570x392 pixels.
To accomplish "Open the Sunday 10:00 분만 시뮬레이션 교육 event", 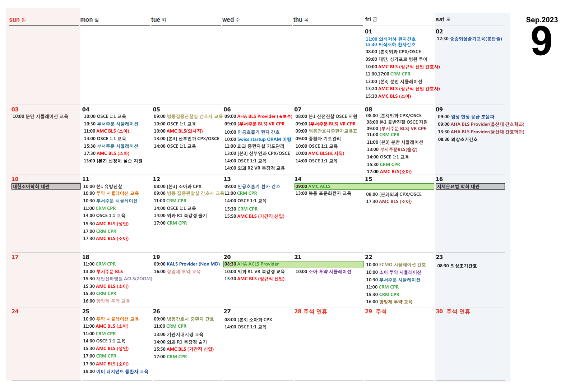I will pyautogui.click(x=40, y=116).
